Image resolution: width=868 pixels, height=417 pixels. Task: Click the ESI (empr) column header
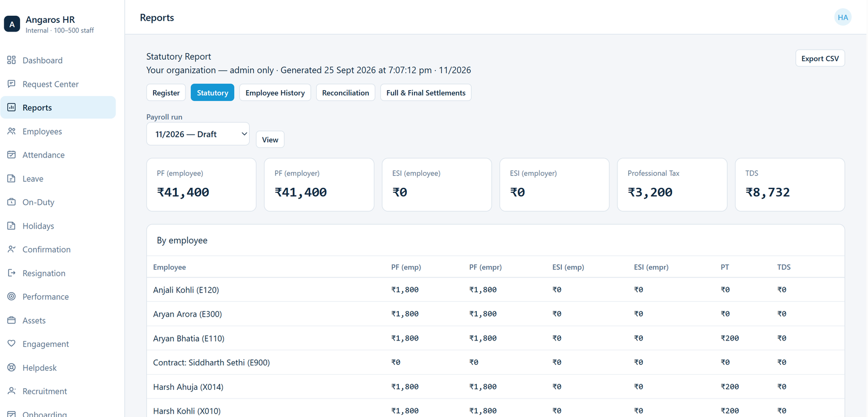coord(651,267)
